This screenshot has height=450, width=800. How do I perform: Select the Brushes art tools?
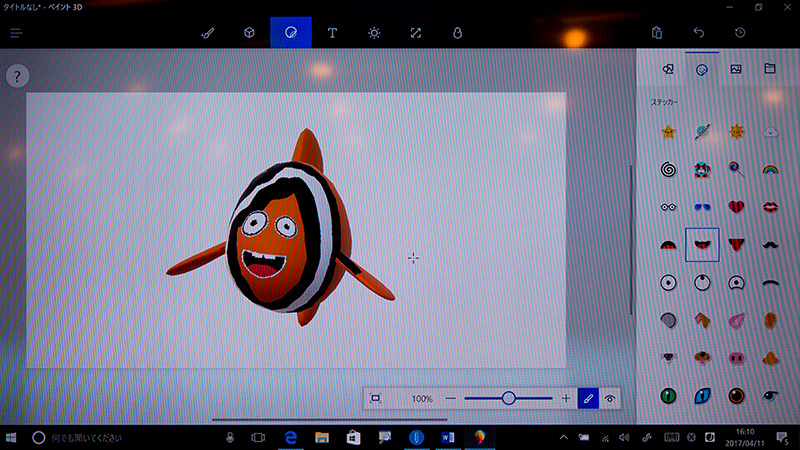(x=208, y=33)
